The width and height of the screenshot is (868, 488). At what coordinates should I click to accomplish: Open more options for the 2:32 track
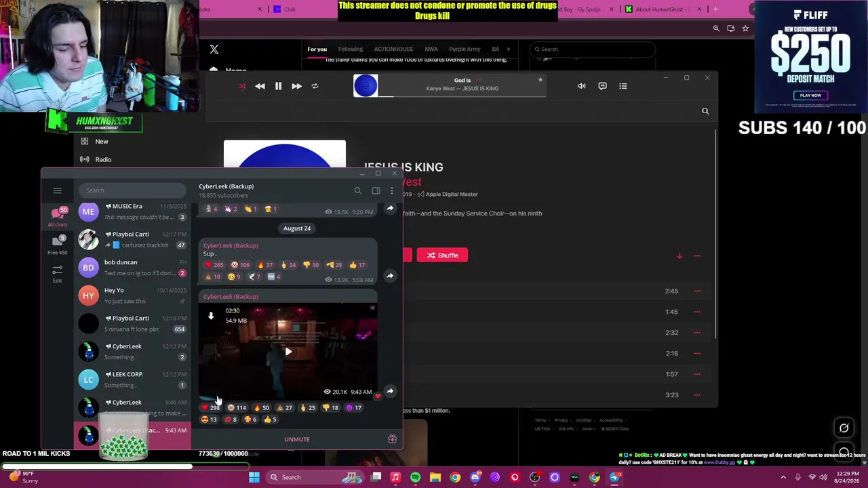pyautogui.click(x=697, y=333)
